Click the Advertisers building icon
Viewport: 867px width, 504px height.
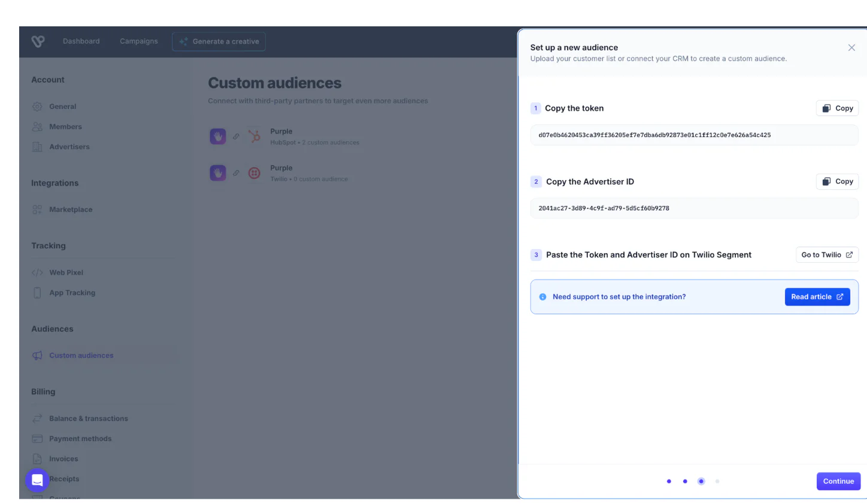tap(37, 147)
